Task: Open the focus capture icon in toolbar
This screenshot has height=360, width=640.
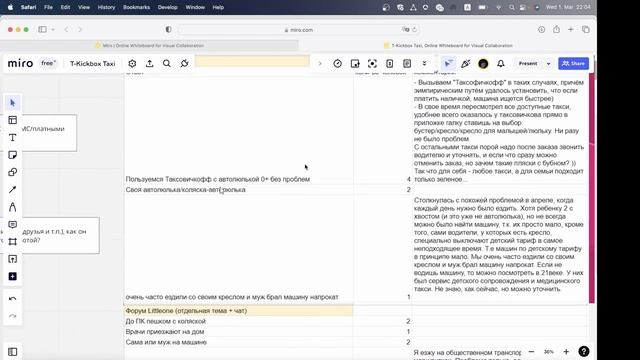Action: [x=372, y=64]
